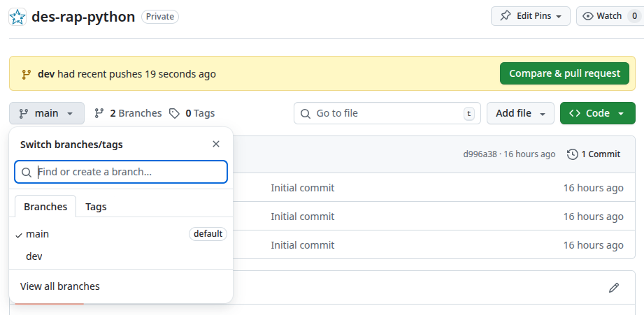Click the pencil edit icon
The width and height of the screenshot is (644, 315).
pos(614,287)
